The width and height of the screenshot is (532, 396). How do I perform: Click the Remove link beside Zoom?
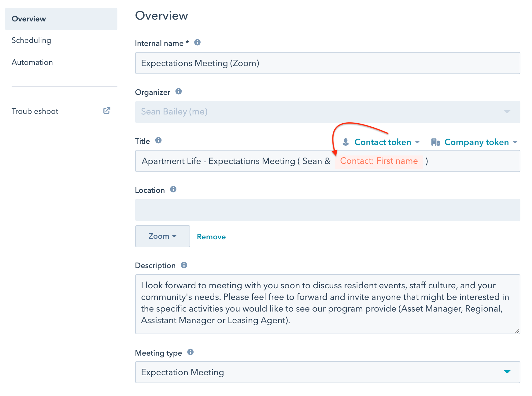211,237
